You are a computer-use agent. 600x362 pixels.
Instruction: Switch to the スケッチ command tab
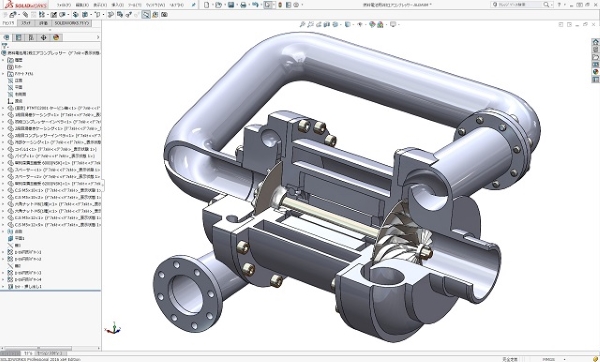[26, 23]
